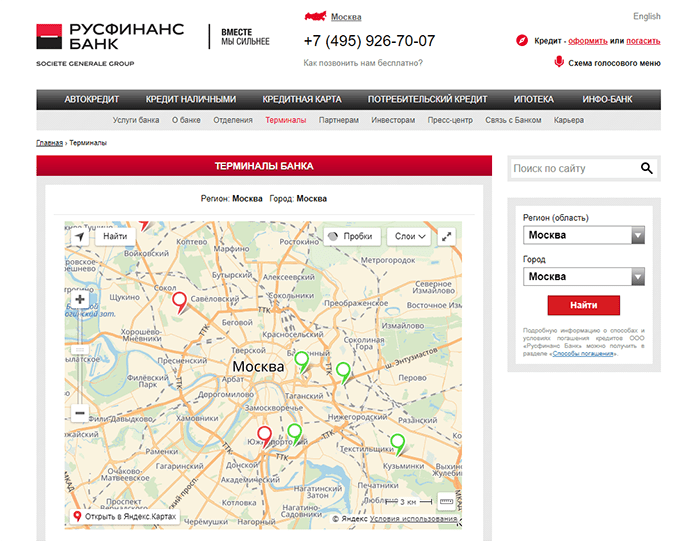Open the Город dropdown
Viewport: 700px width, 541px height.
pyautogui.click(x=583, y=276)
